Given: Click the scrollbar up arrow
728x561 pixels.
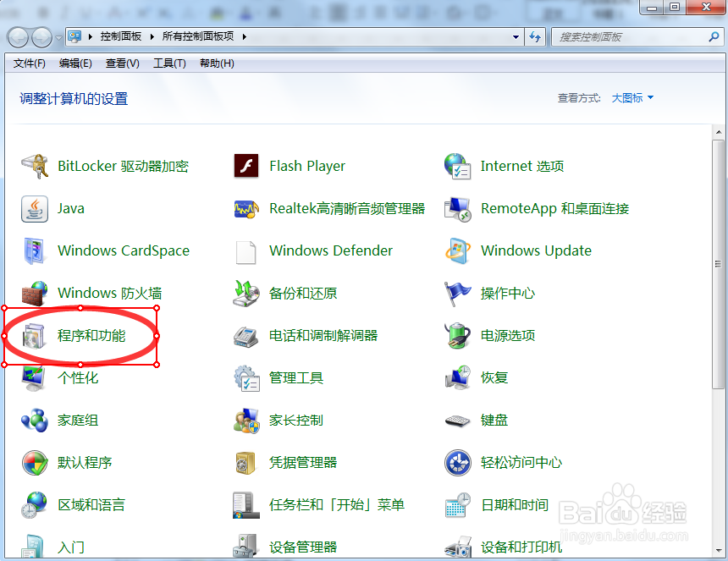Looking at the screenshot, I should tap(719, 132).
